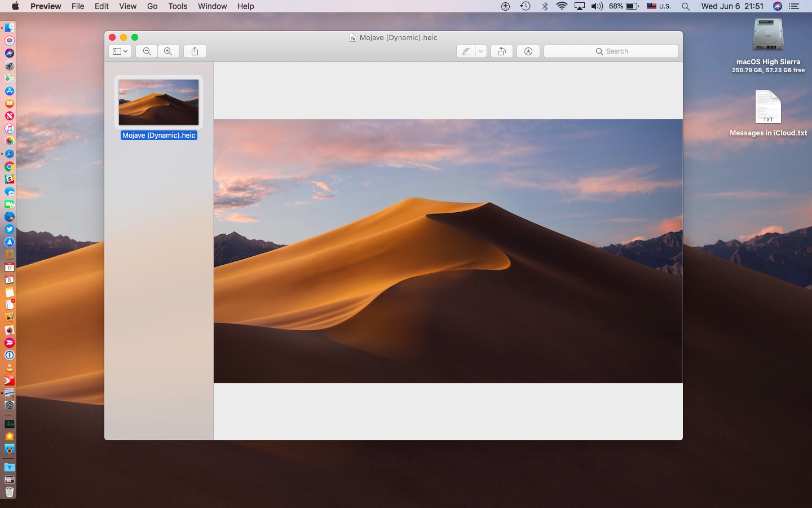This screenshot has height=508, width=812.
Task: Click the 68% battery indicator
Action: [x=624, y=6]
